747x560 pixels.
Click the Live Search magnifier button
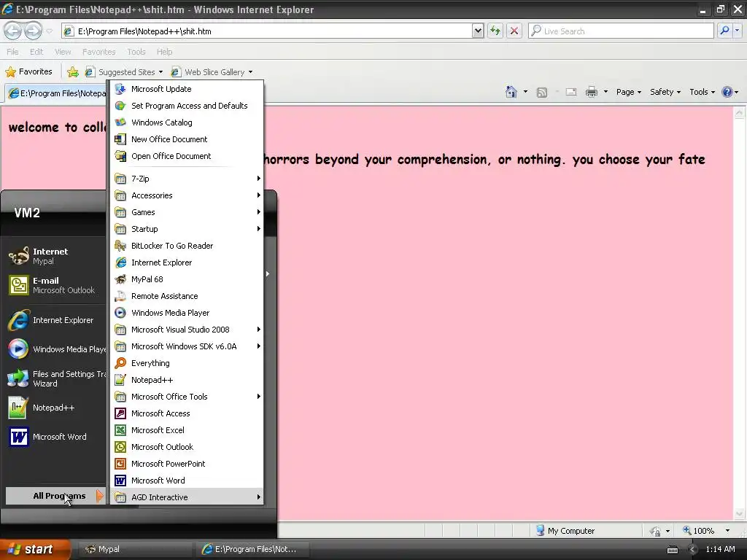click(724, 31)
